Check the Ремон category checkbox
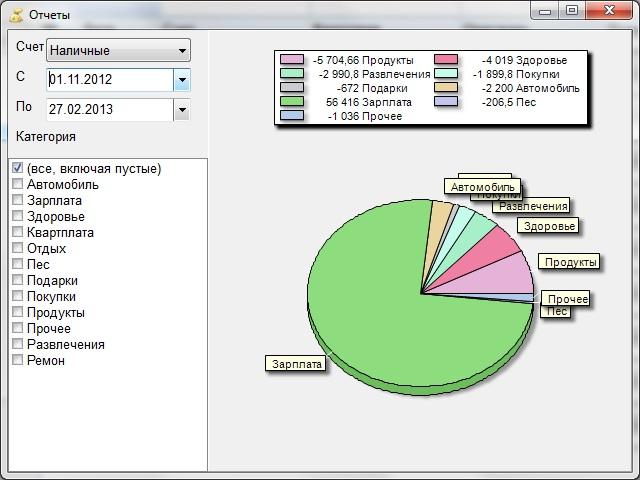Screen dimensions: 640x480 point(17,360)
